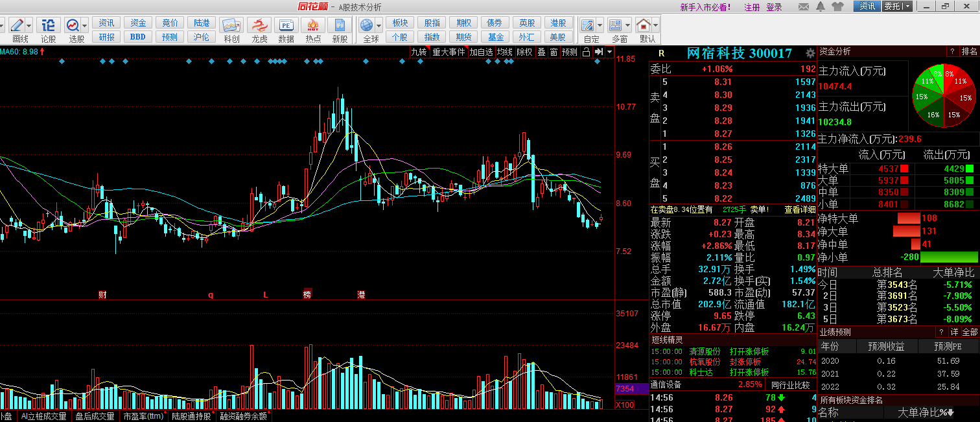The image size is (980, 422).
Task: Click the 登录 login link
Action: click(x=774, y=7)
